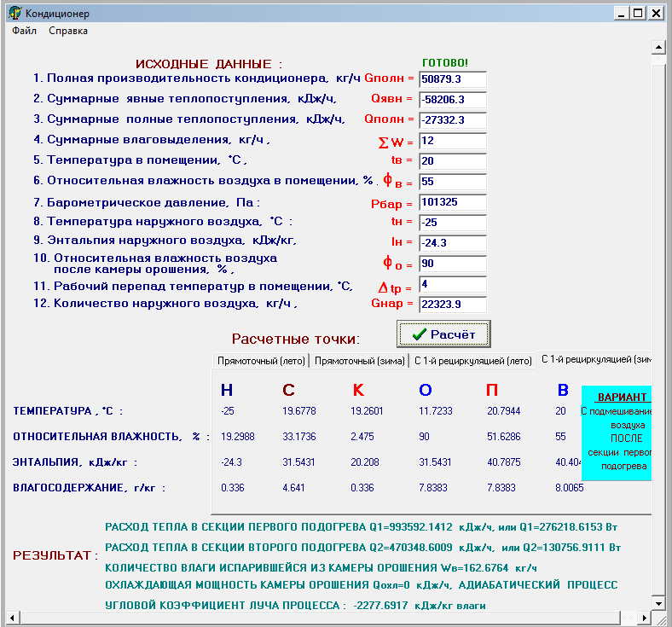The height and width of the screenshot is (627, 672).
Task: Minimize the Кондиционер window
Action: click(621, 14)
